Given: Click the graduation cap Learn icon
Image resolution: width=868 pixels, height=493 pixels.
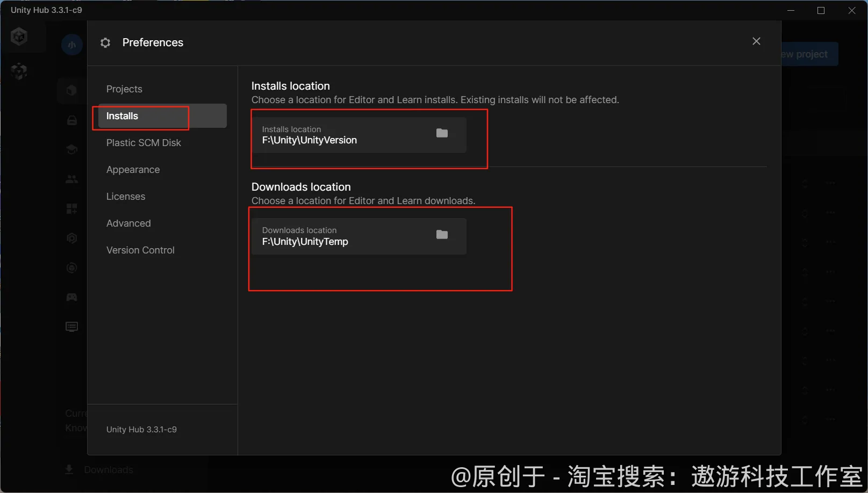Looking at the screenshot, I should [x=71, y=149].
